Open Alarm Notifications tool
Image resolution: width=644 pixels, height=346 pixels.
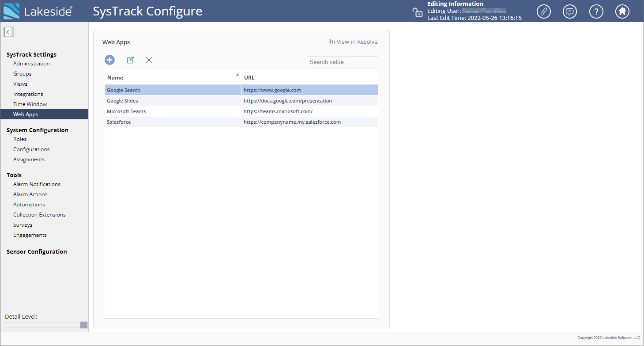click(x=37, y=184)
